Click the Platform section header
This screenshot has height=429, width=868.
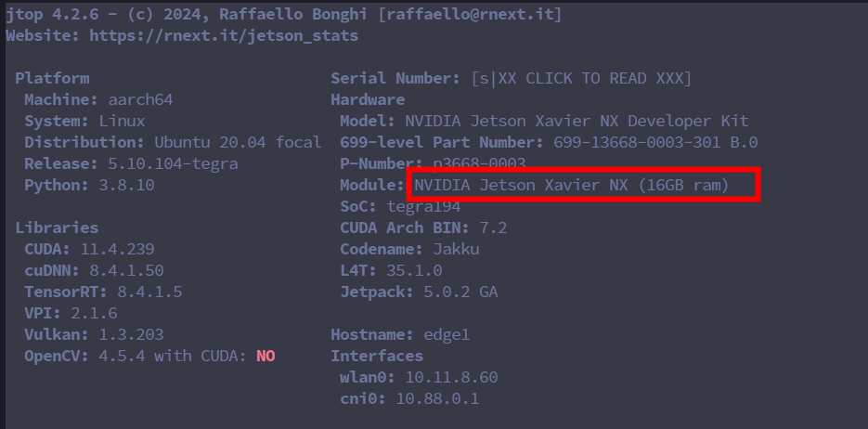tap(52, 78)
